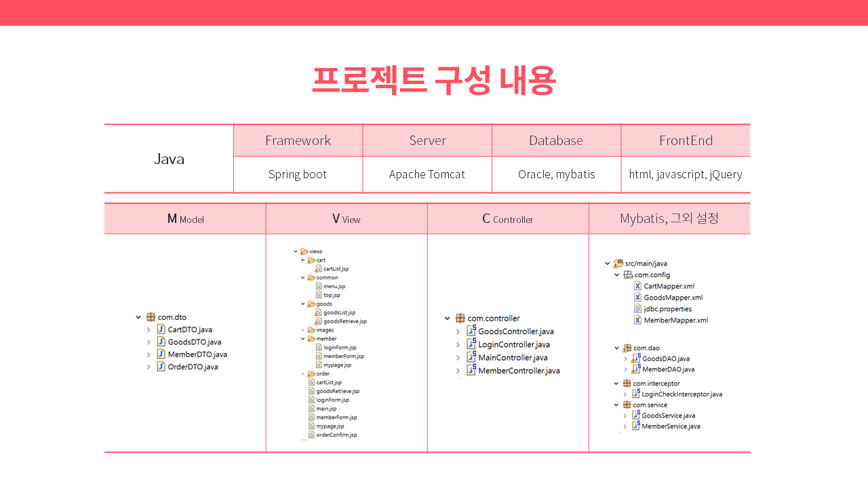Screen dimensions: 868x488
Task: Click the 'Oracle, mybatis' cell
Action: tap(556, 174)
